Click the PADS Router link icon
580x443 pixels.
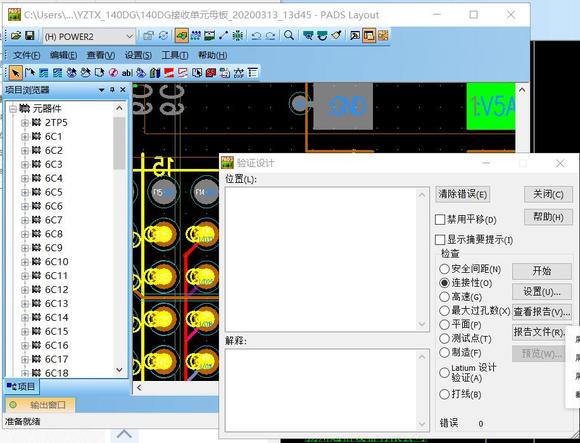383,36
